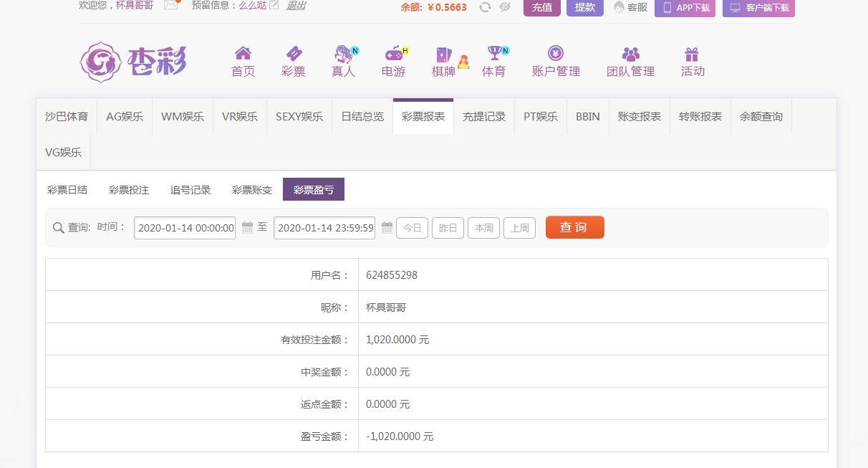Click the 充值 recharge button

point(541,7)
